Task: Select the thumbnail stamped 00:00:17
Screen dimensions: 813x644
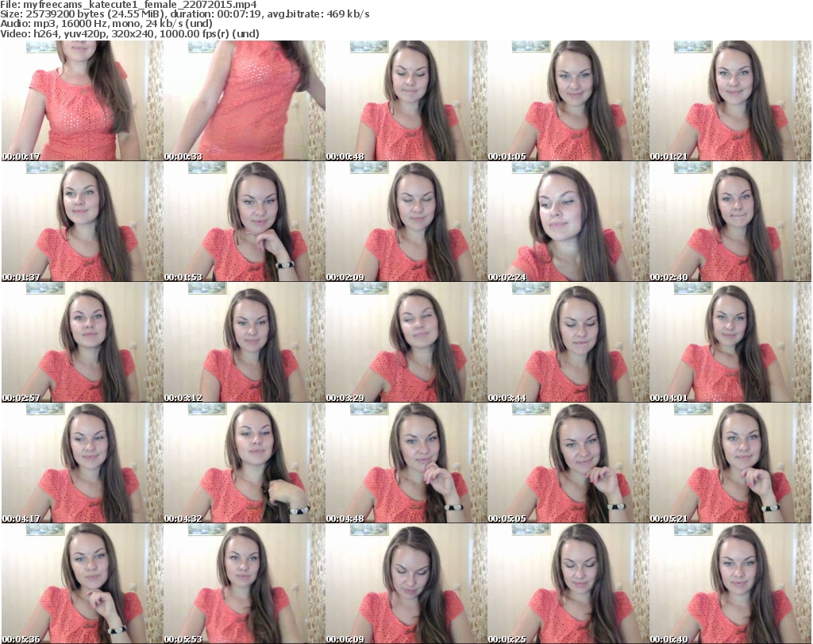Action: [82, 101]
